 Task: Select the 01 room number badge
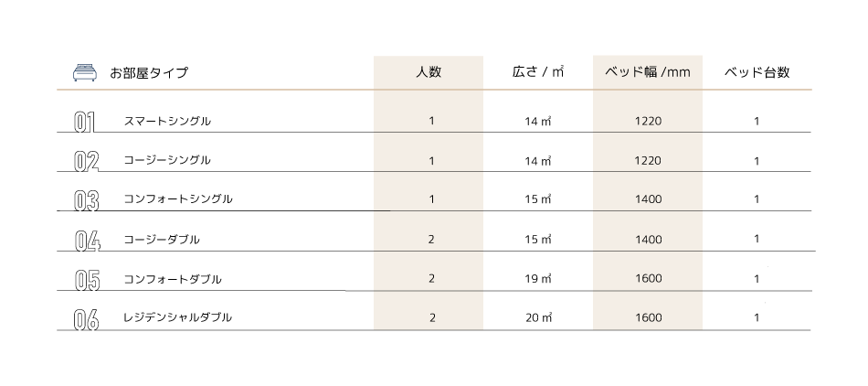pyautogui.click(x=85, y=123)
